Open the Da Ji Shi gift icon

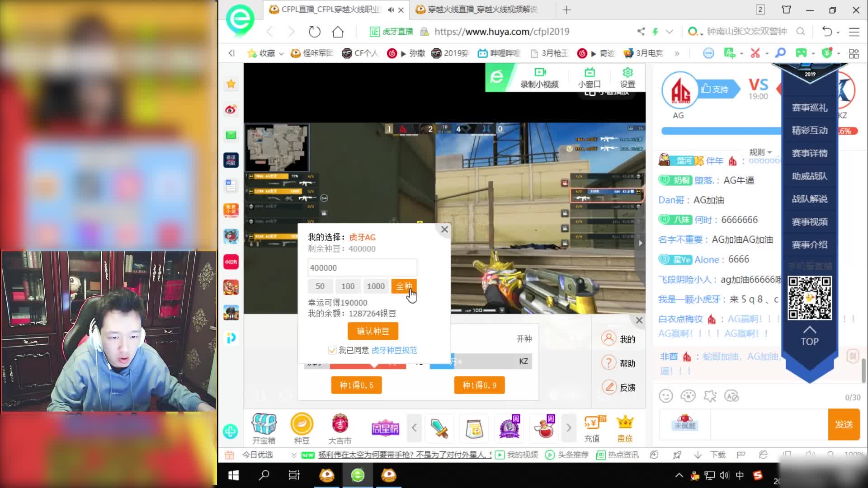click(x=340, y=428)
